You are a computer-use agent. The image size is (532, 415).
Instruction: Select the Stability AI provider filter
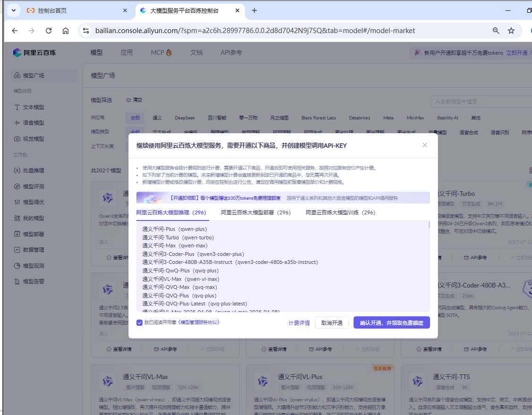click(x=447, y=118)
